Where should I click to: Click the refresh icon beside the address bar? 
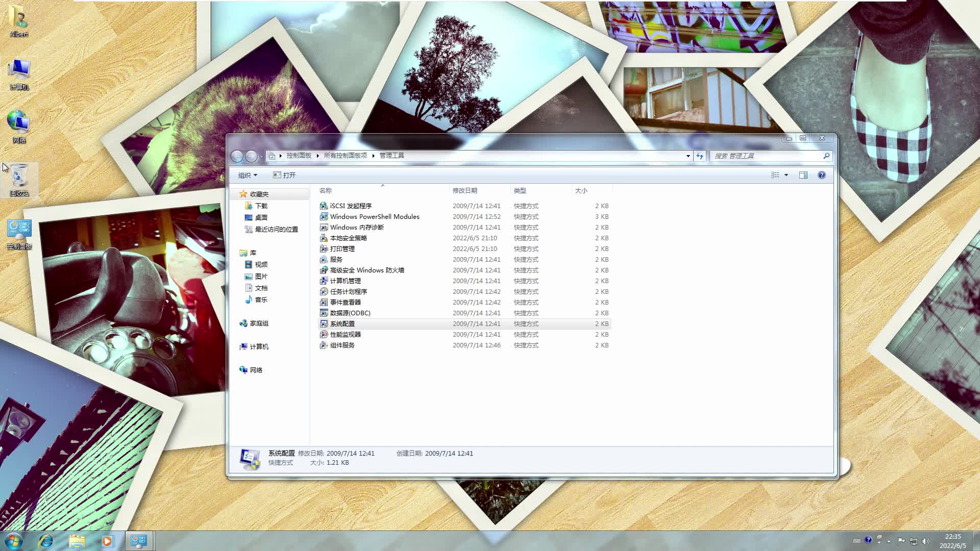point(699,156)
